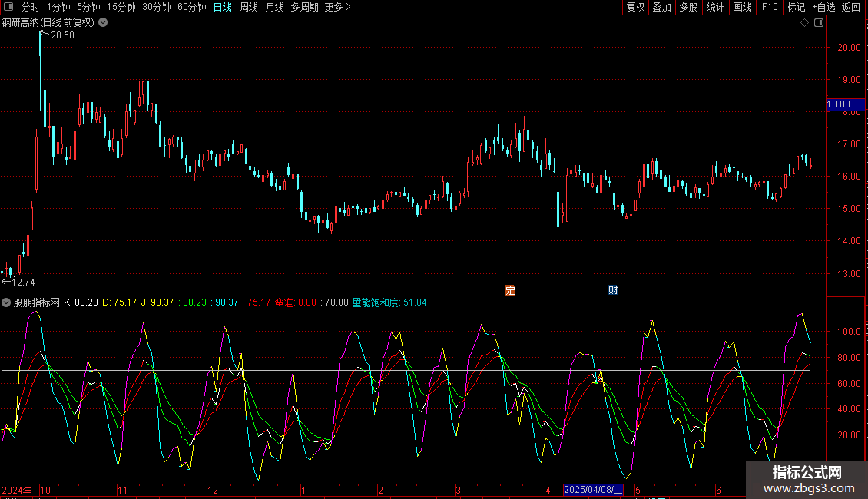Click the 12.74 low price annotation
Screen dimensions: 868x499
click(23, 283)
